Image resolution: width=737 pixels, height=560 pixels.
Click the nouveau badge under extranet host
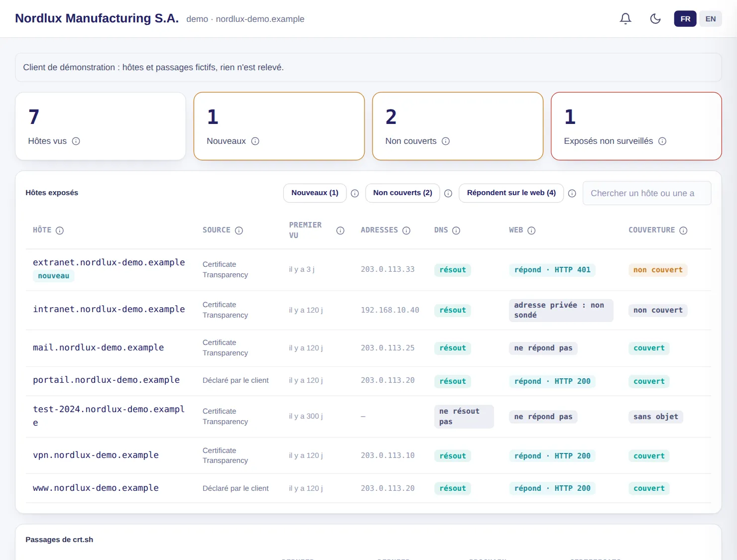54,276
